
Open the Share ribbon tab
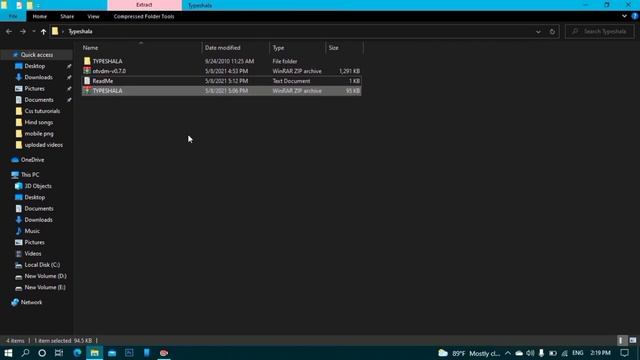tap(67, 16)
